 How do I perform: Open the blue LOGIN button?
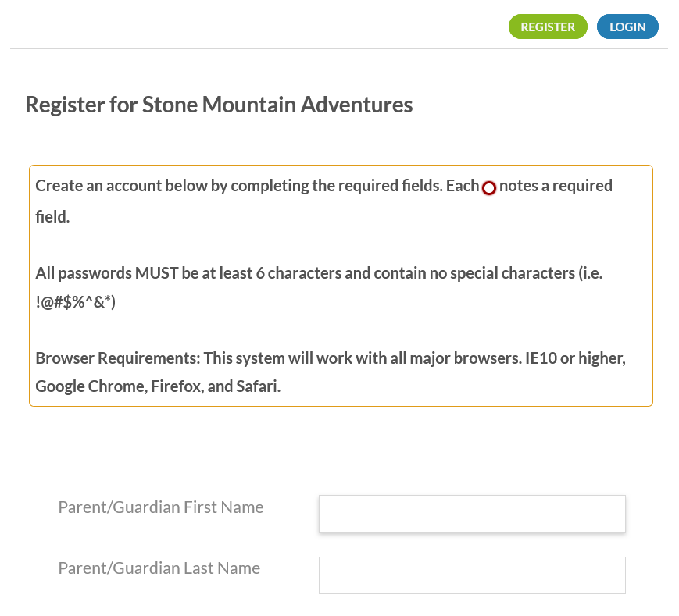coord(627,27)
